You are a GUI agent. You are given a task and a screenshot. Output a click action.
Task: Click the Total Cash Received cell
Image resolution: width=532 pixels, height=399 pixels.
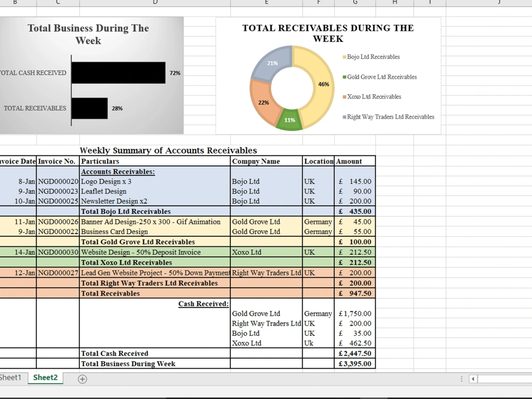click(x=155, y=354)
